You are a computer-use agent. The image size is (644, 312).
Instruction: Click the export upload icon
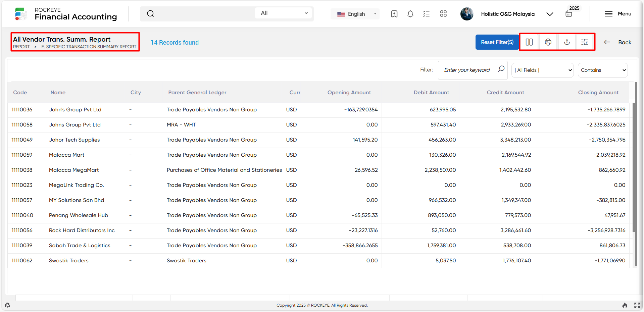[567, 42]
